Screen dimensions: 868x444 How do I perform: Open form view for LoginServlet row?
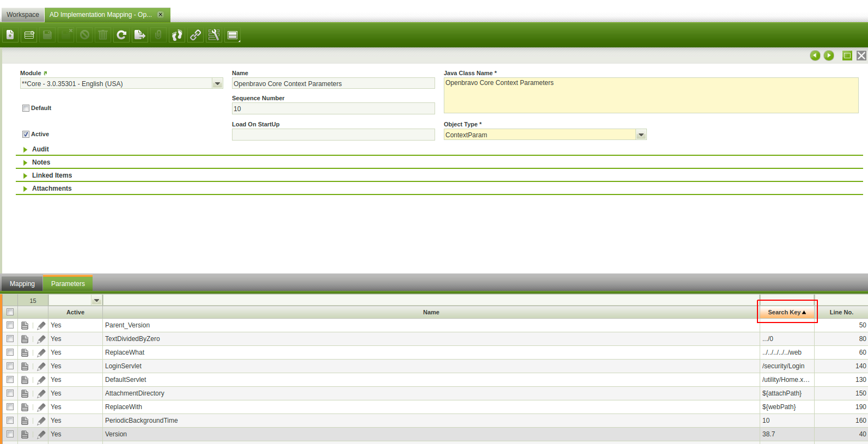click(x=25, y=366)
